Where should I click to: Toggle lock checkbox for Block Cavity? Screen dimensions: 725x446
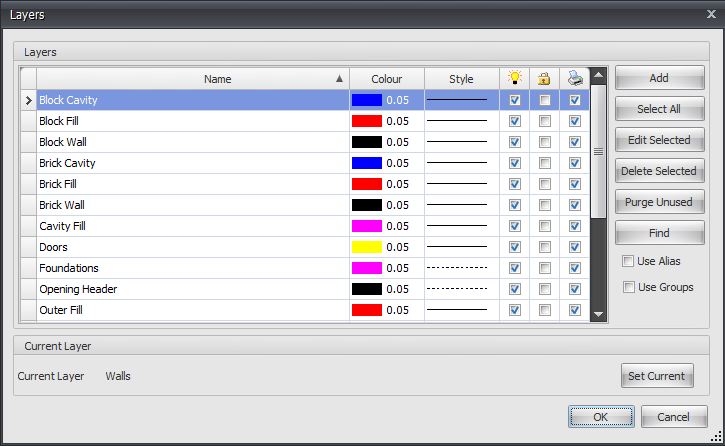click(x=545, y=100)
